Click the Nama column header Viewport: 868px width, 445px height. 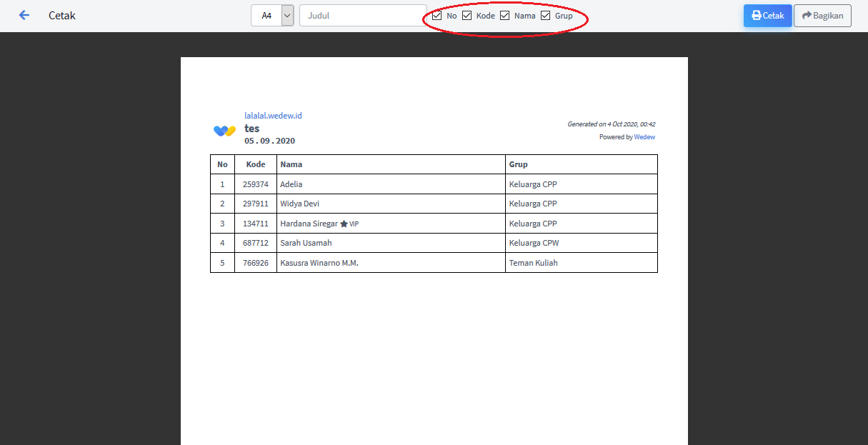coord(391,164)
